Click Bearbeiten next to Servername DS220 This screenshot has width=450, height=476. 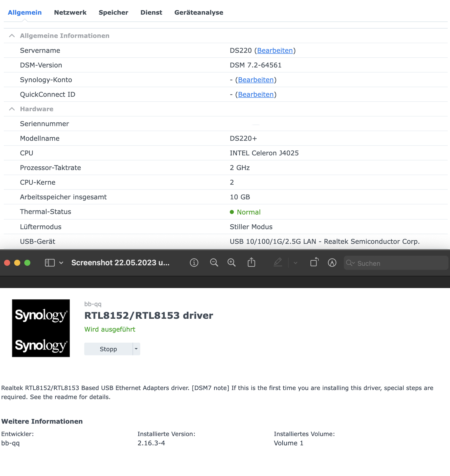coord(275,50)
